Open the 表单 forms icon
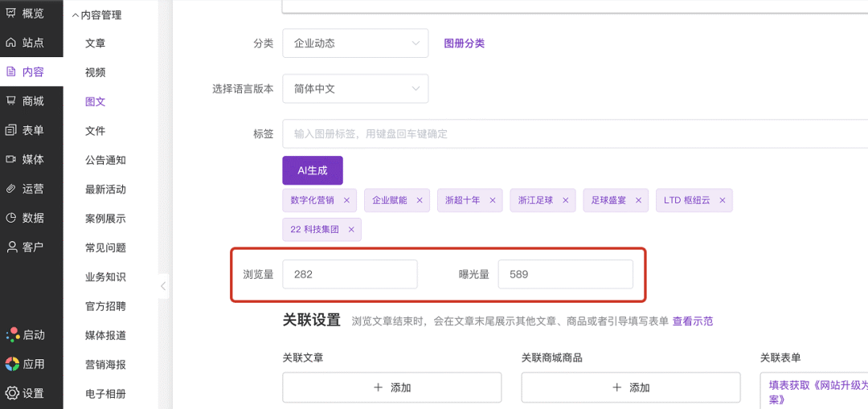 (11, 130)
